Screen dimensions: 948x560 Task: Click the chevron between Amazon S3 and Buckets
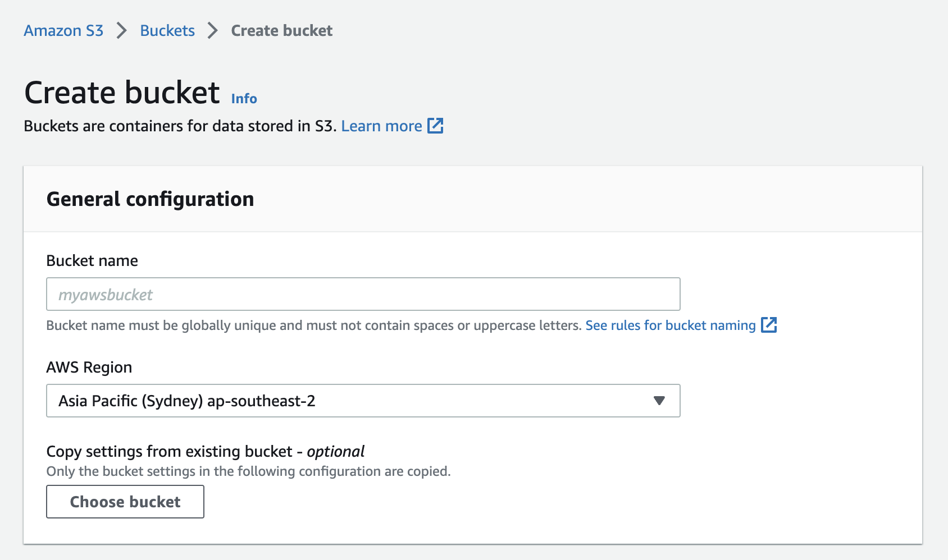click(122, 30)
